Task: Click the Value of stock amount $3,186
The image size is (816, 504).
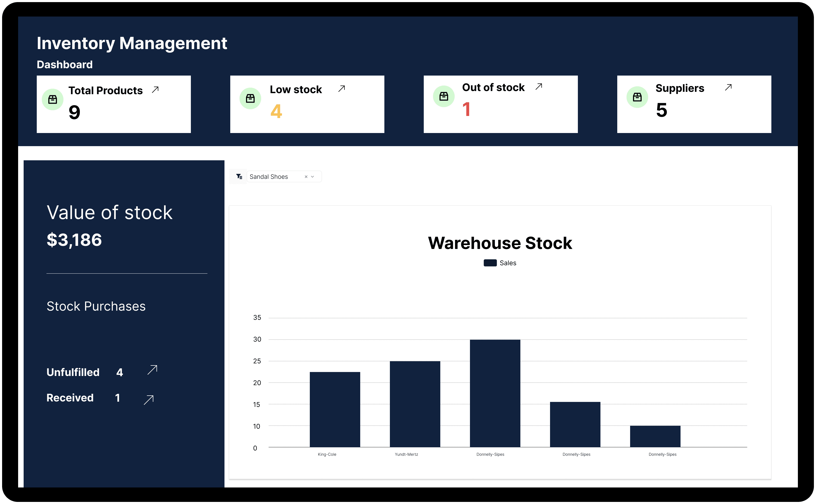Action: [x=74, y=239]
